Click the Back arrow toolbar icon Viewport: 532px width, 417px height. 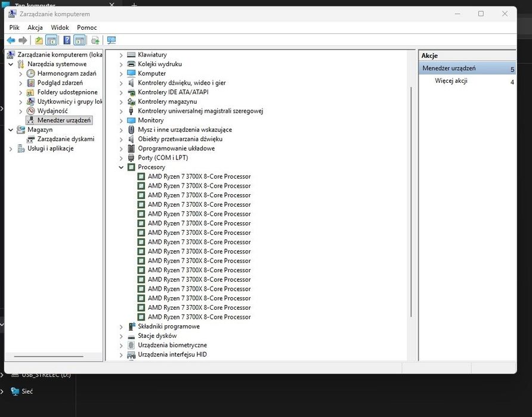(x=11, y=41)
